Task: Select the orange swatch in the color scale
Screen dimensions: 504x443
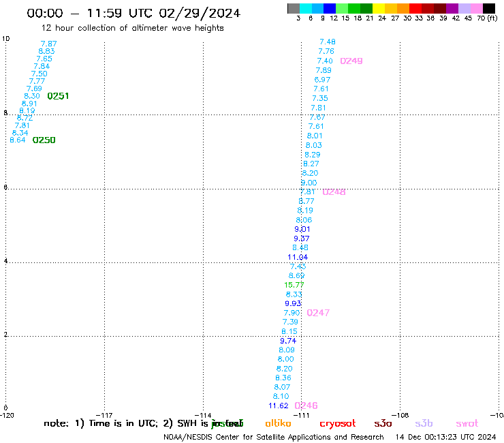Action: (403, 9)
